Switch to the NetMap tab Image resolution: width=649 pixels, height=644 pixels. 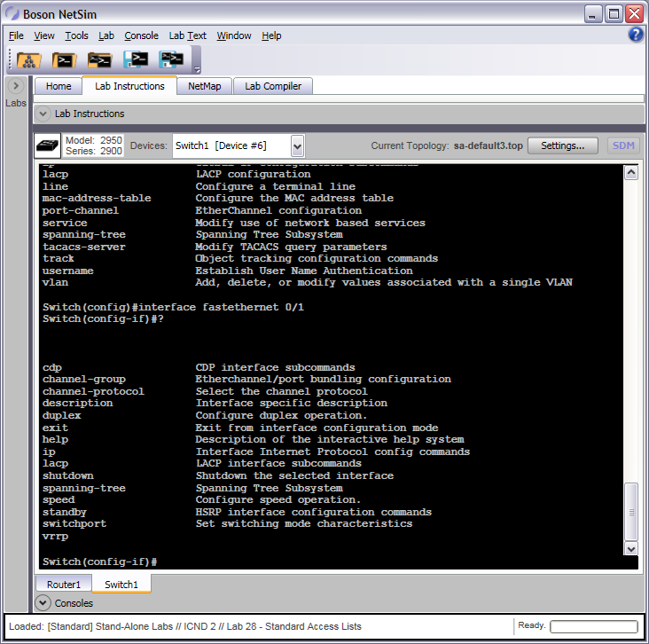click(204, 86)
